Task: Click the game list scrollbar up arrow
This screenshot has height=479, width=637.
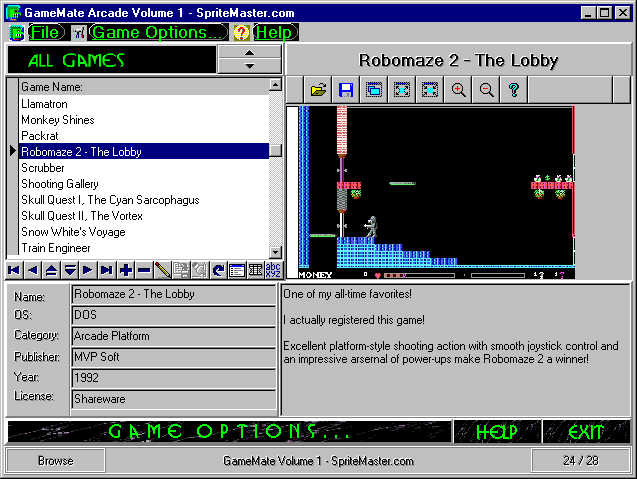Action: pos(275,85)
